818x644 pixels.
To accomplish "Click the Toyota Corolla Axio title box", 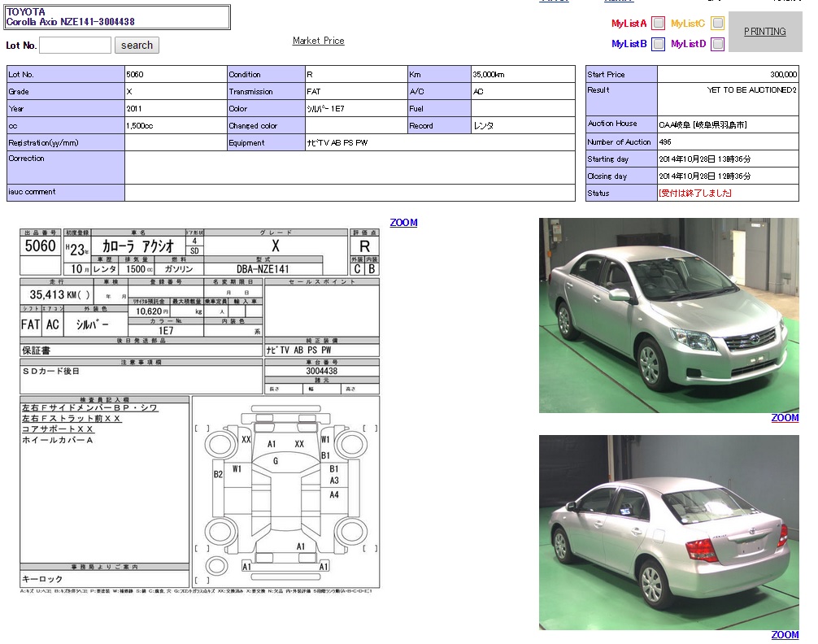I will [x=117, y=17].
